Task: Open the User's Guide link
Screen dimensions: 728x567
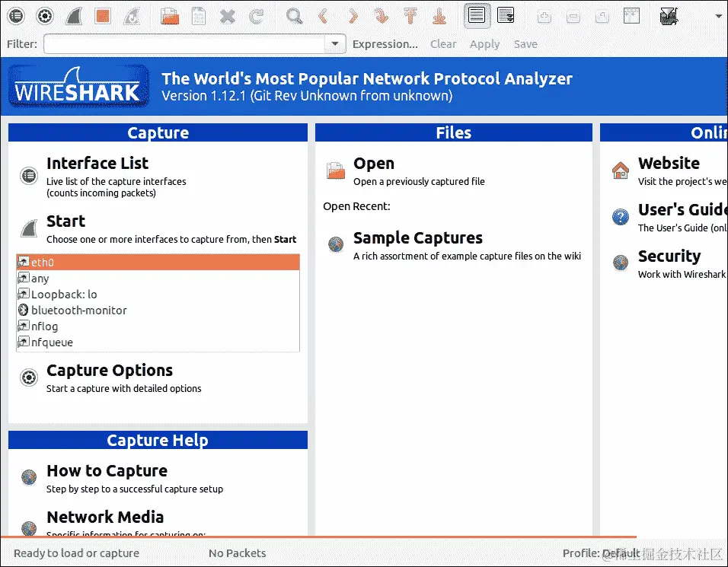Action: click(x=682, y=210)
